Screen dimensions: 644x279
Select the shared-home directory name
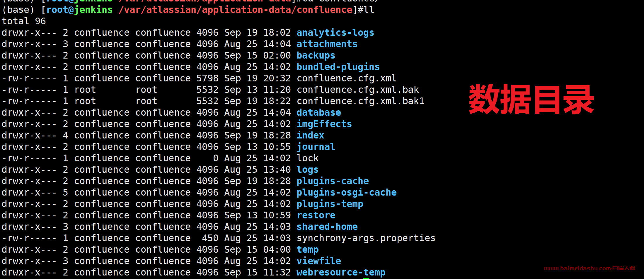[x=327, y=227]
